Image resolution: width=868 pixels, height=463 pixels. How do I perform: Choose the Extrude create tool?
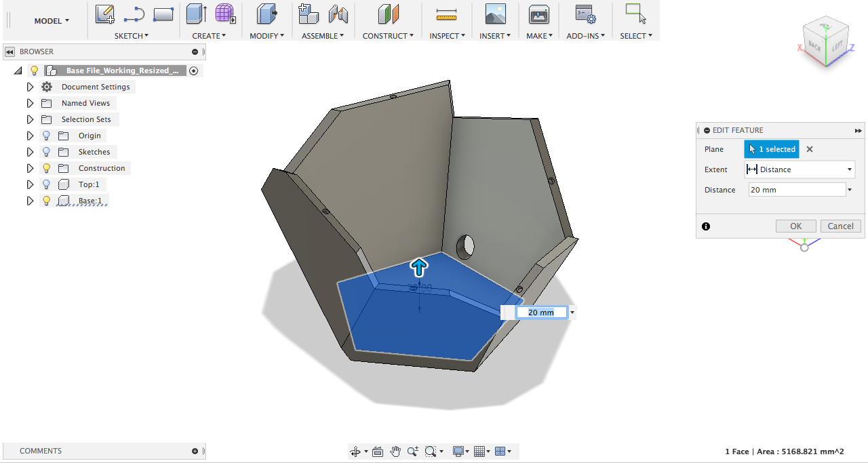pos(197,14)
